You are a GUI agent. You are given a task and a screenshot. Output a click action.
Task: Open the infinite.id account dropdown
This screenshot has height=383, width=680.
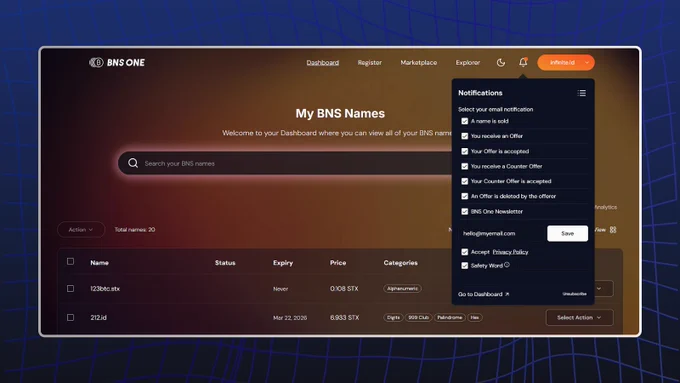pyautogui.click(x=566, y=62)
